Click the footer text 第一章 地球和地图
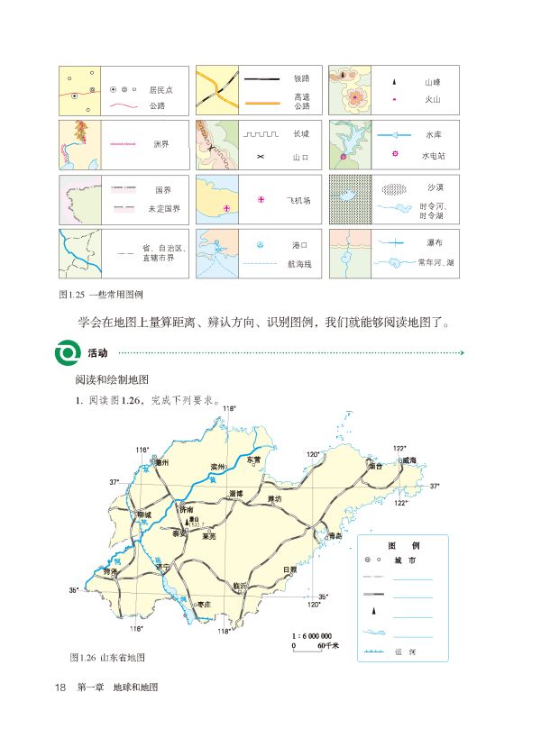The image size is (541, 756). [118, 688]
